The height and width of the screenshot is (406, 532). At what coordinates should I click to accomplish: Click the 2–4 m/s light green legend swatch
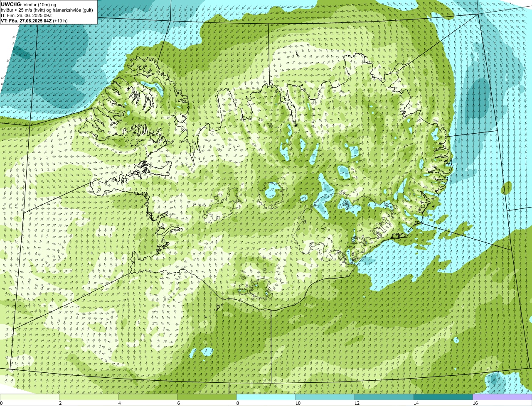pos(89,397)
